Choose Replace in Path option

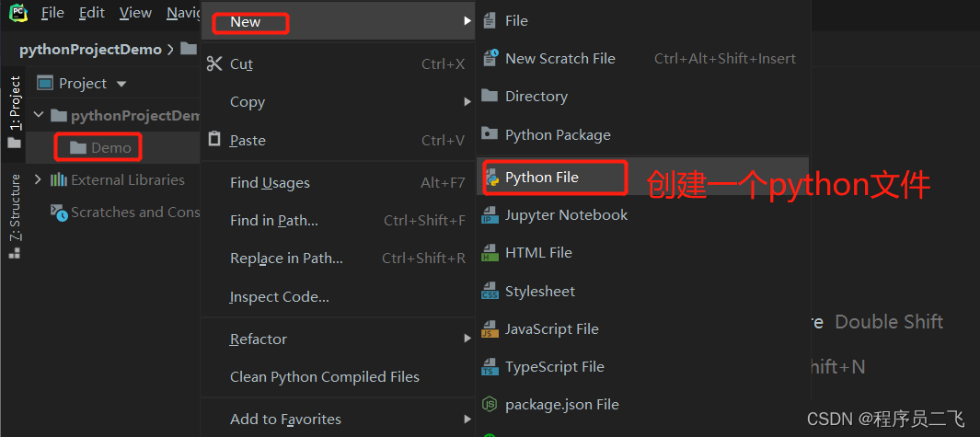click(x=338, y=258)
